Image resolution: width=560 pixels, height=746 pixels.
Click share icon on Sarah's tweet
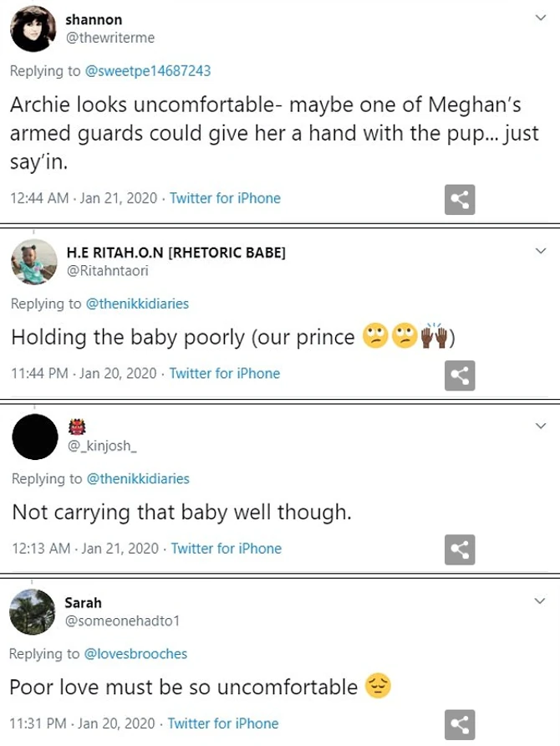pyautogui.click(x=460, y=724)
